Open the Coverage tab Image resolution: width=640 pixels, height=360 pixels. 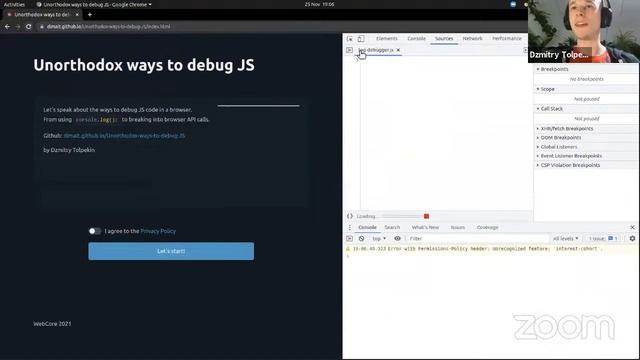pyautogui.click(x=487, y=227)
